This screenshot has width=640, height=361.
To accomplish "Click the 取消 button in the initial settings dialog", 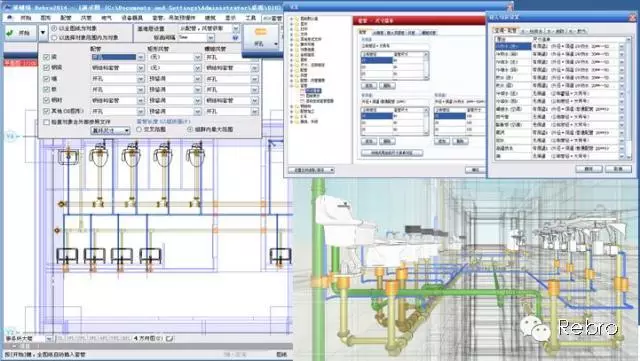I will click(618, 169).
